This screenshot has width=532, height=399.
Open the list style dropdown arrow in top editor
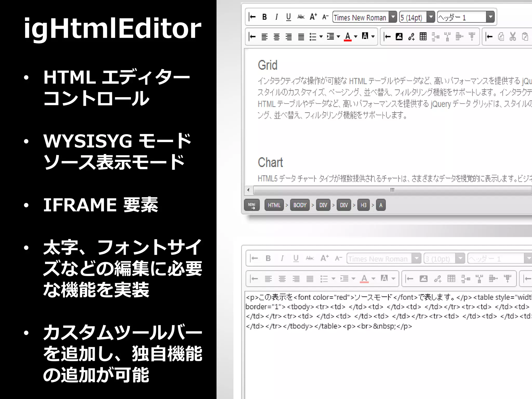pos(321,37)
